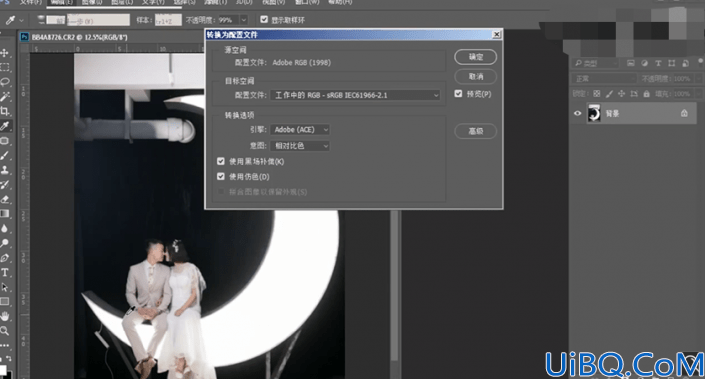Select the Move tool
This screenshot has height=379, width=705.
(5, 53)
